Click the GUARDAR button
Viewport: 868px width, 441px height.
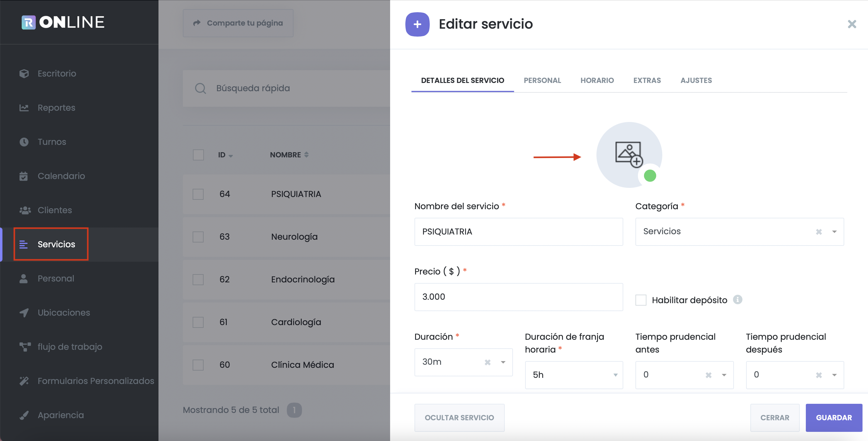(834, 418)
